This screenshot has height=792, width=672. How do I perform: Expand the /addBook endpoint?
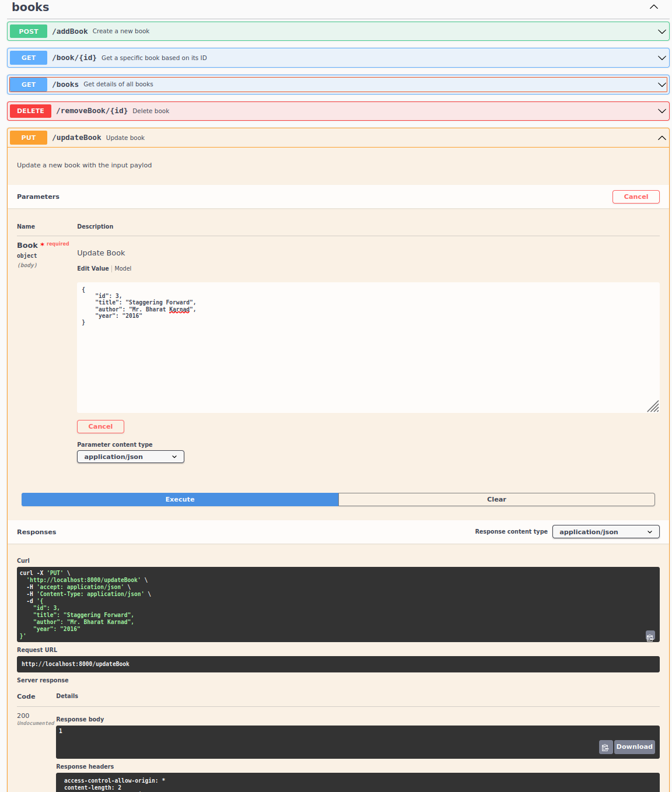point(661,31)
